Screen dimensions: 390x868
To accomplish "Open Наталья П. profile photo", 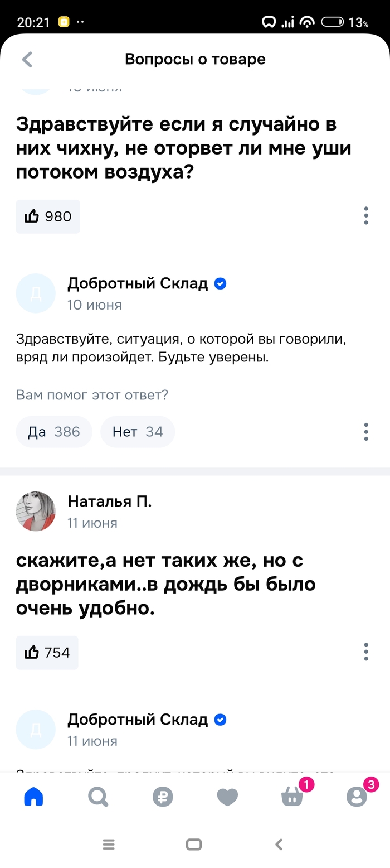I will [x=36, y=511].
